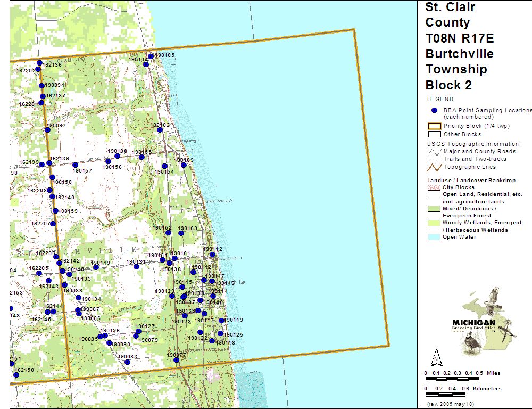Select sampling location 190149
Image resolution: width=532 pixels, height=409 pixels.
[x=96, y=267]
